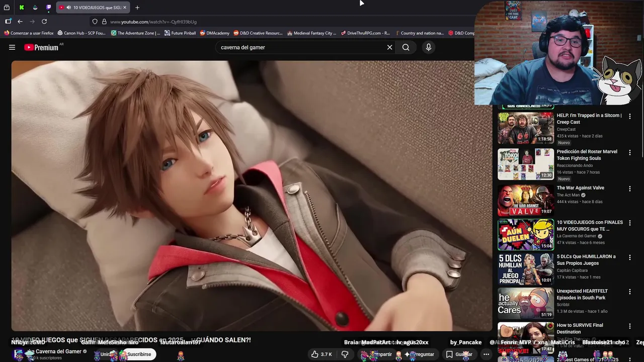This screenshot has height=362, width=644.
Task: Close the 10 VIDEOJUEGOS tab
Action: pyautogui.click(x=125, y=8)
